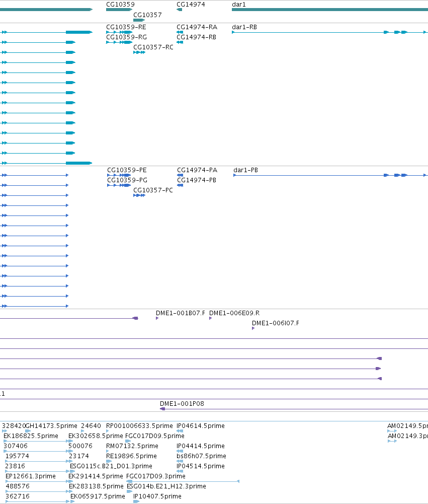Select the CG10359-PG protein label
428x504 pixels.
[127, 180]
